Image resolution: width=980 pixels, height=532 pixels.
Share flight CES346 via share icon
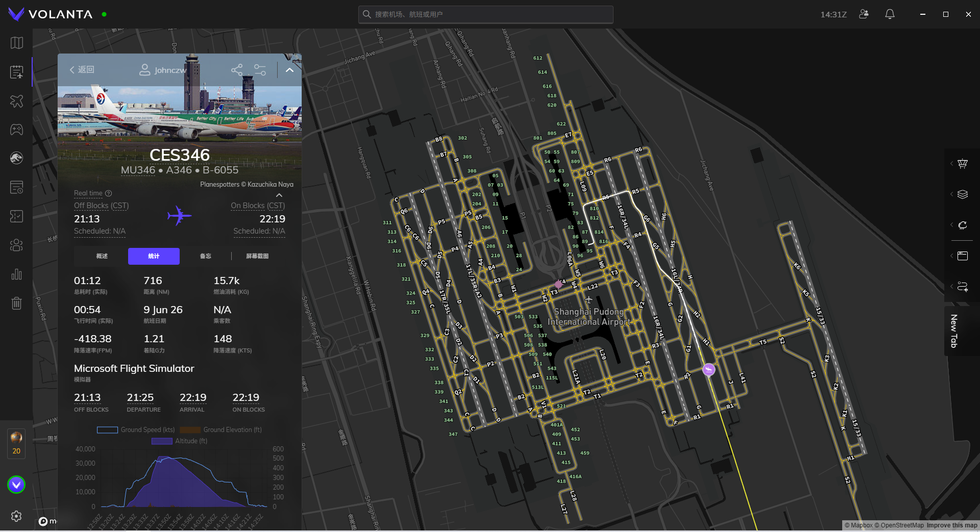(x=237, y=70)
